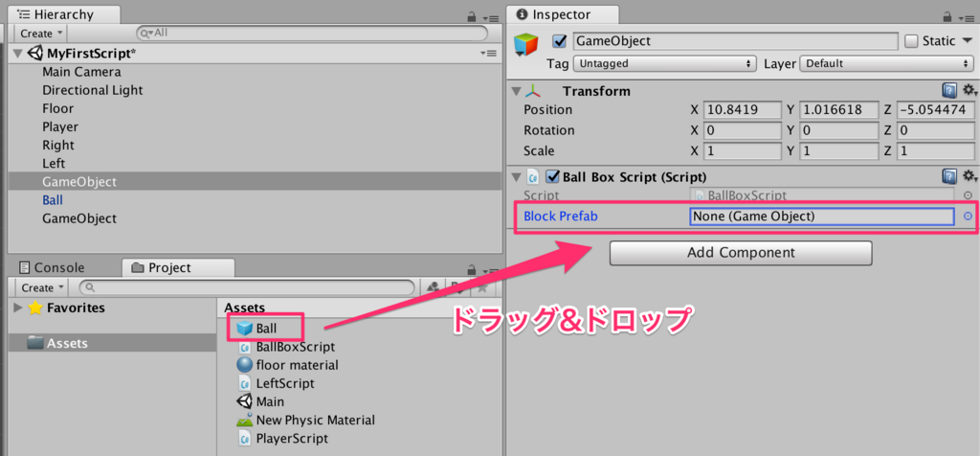The height and width of the screenshot is (456, 980).
Task: Open the Hierarchy Create dropdown
Action: (x=41, y=34)
